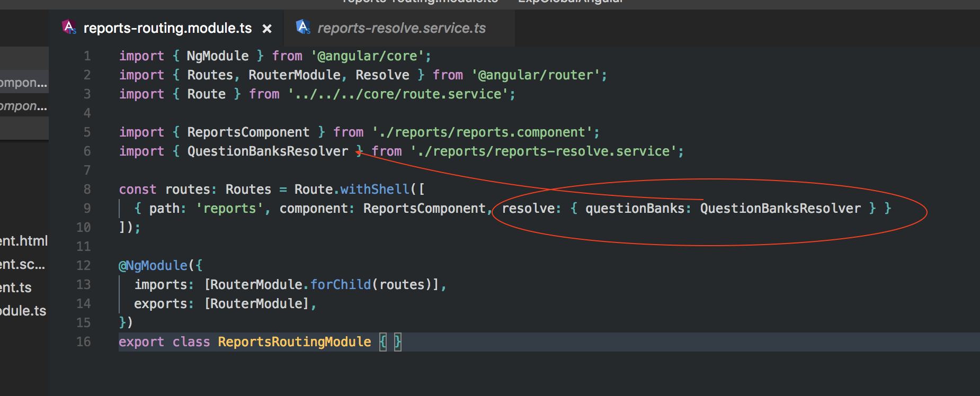Image resolution: width=980 pixels, height=396 pixels.
Task: Close the reports-routing.module.ts tab
Action: pos(267,29)
